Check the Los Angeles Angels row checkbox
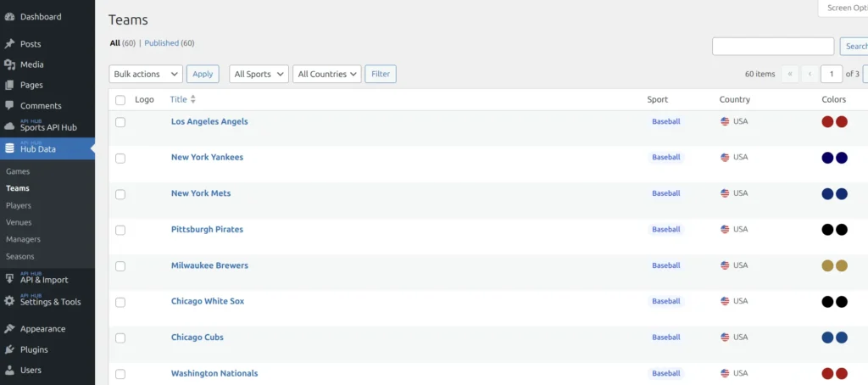868x385 pixels. (120, 122)
